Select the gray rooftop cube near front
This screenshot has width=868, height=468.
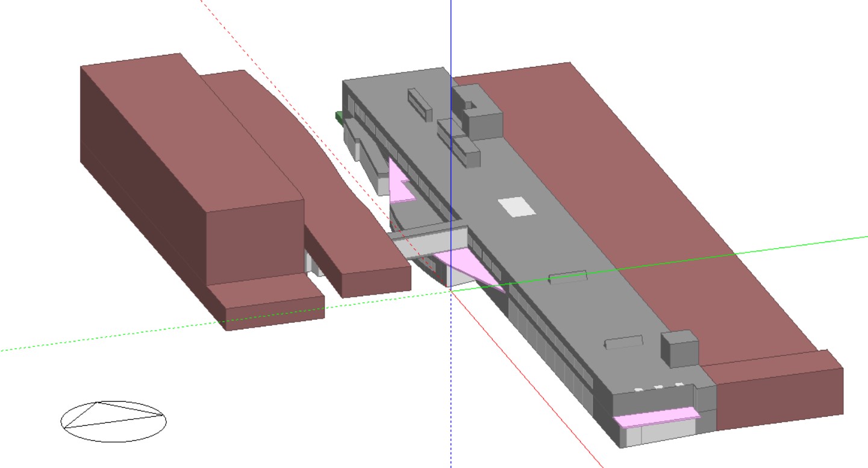pyautogui.click(x=679, y=348)
